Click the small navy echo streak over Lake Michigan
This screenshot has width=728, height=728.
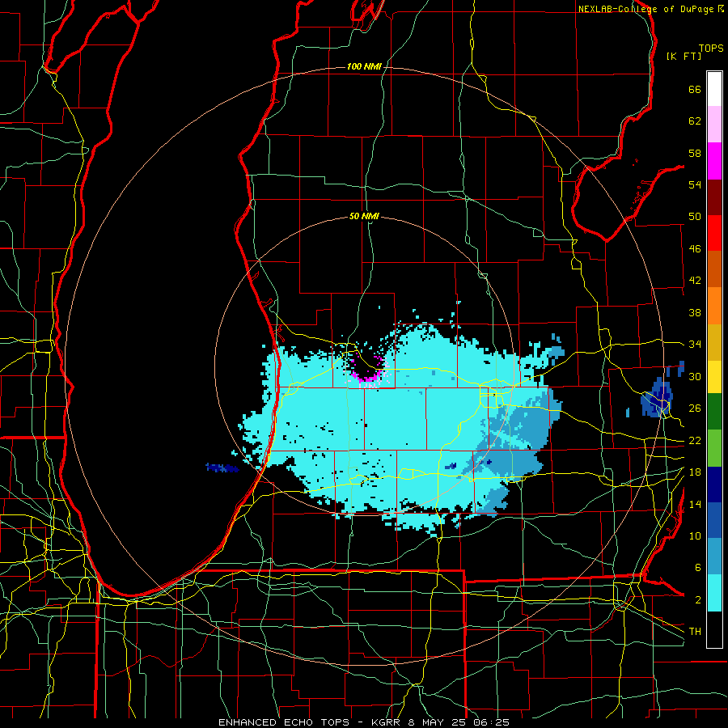tap(222, 468)
